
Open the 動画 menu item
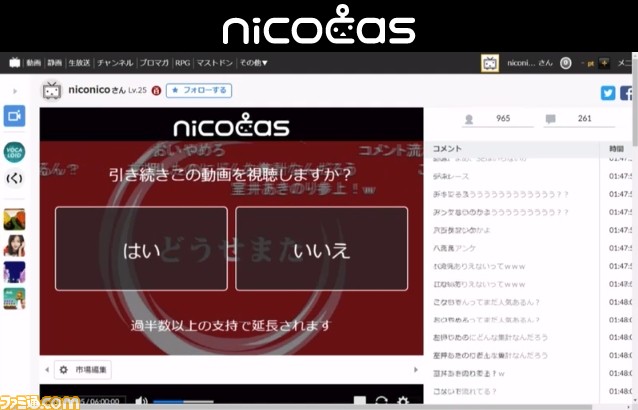coord(34,63)
